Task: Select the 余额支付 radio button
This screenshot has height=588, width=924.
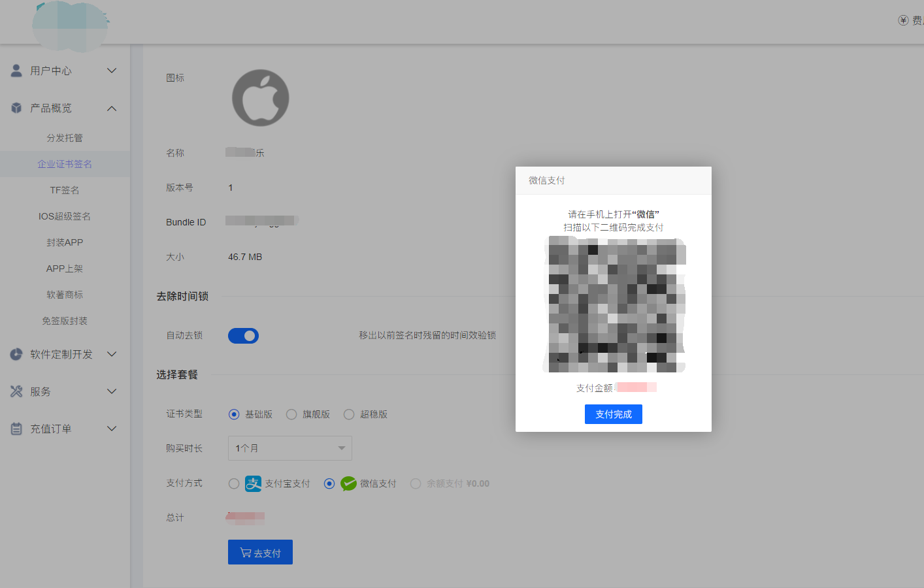Action: click(416, 483)
